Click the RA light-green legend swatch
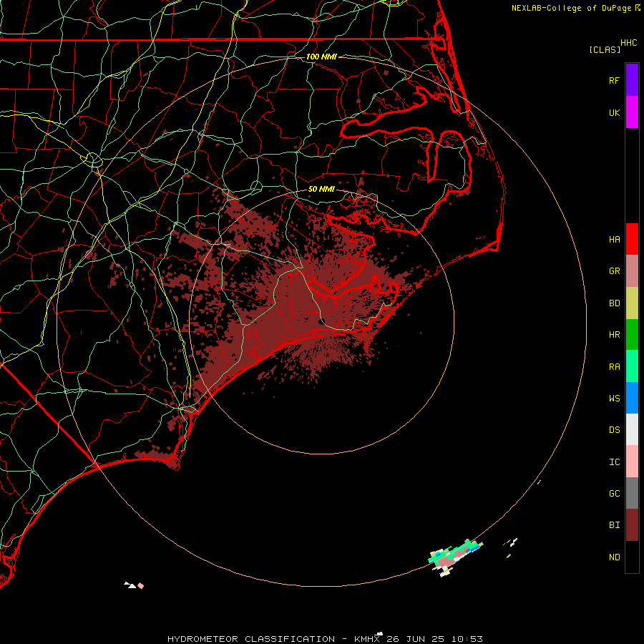The image size is (644, 644). point(632,366)
